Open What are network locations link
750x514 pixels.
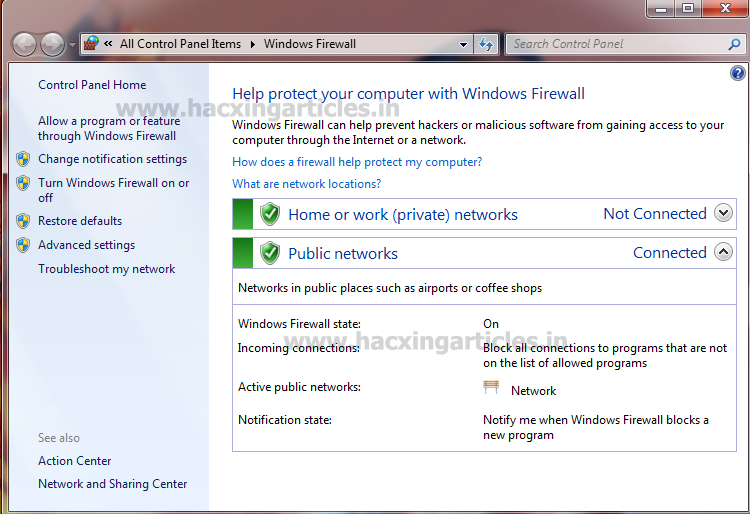[307, 184]
